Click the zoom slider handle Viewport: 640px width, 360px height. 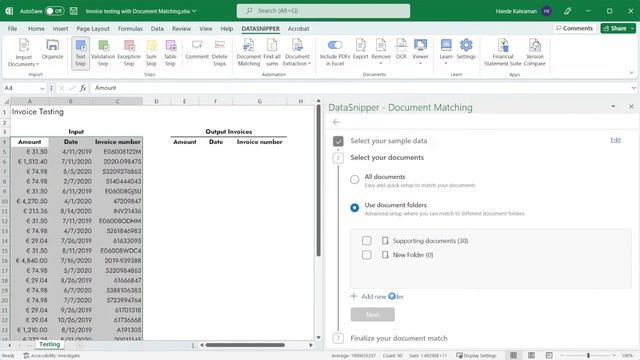pyautogui.click(x=588, y=356)
